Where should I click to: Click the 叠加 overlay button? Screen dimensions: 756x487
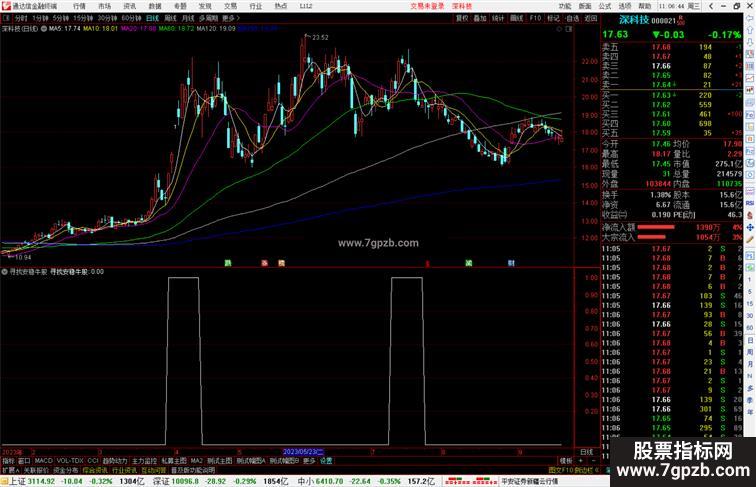(480, 18)
